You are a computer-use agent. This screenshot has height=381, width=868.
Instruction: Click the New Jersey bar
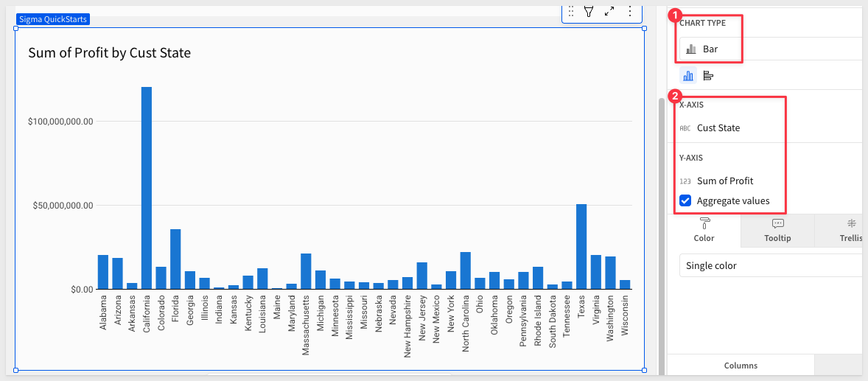tap(421, 276)
